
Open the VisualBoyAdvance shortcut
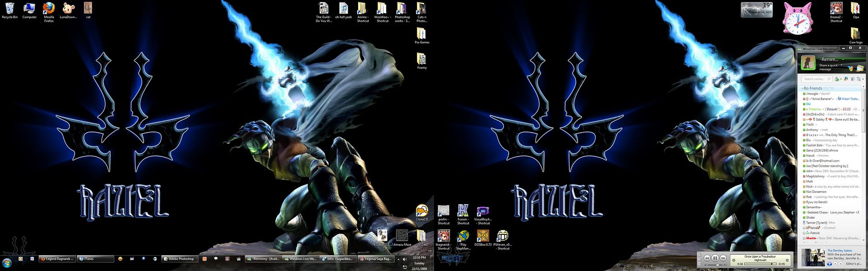(x=483, y=212)
